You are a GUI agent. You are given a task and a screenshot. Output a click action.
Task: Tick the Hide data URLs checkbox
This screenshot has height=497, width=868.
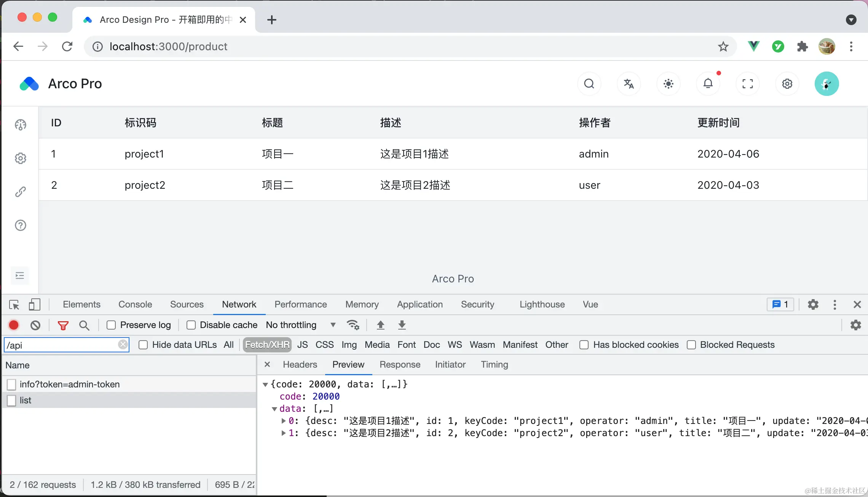click(x=143, y=345)
